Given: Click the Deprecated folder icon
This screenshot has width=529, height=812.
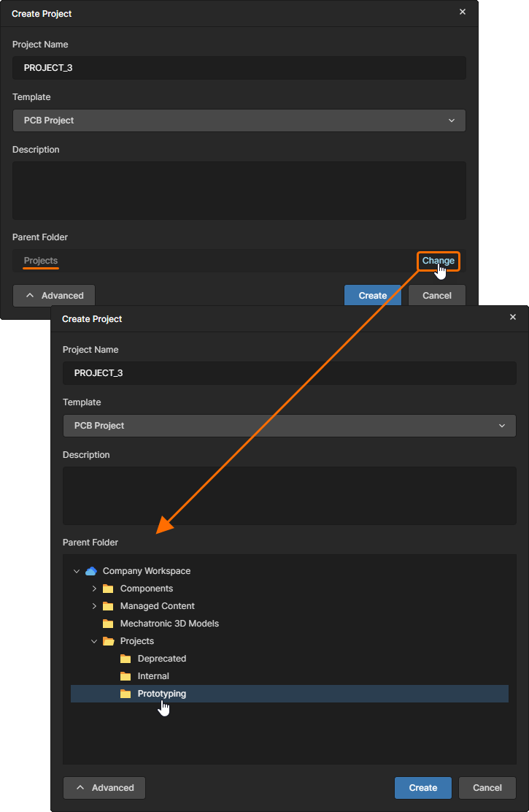Looking at the screenshot, I should pos(126,659).
